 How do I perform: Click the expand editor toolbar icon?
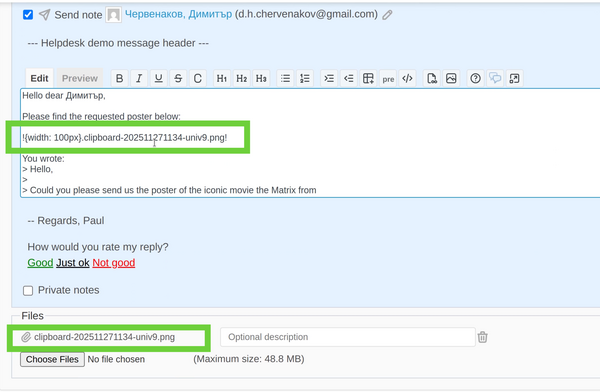click(515, 78)
